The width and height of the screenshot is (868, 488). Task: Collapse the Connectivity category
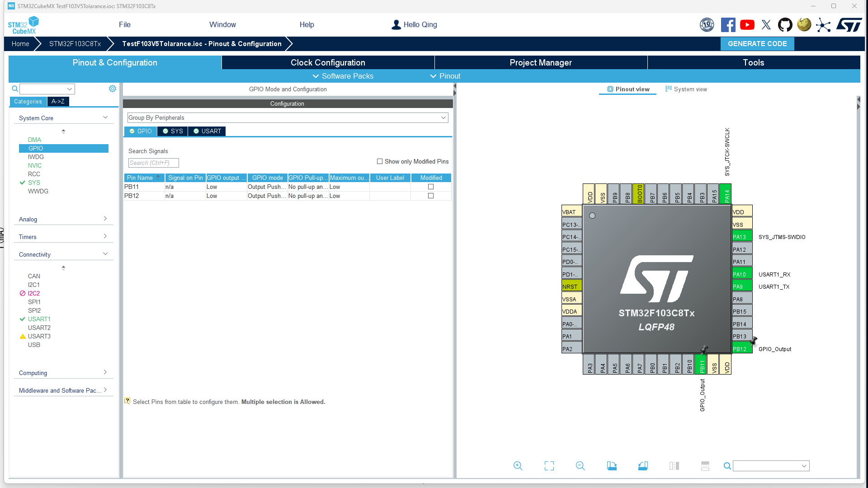pyautogui.click(x=63, y=254)
